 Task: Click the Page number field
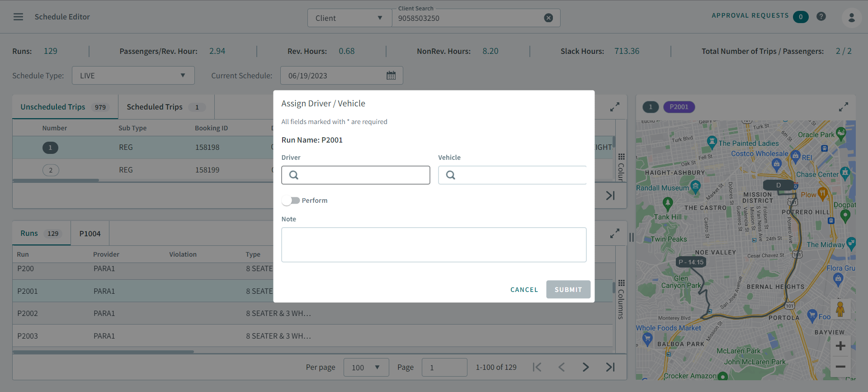click(444, 367)
